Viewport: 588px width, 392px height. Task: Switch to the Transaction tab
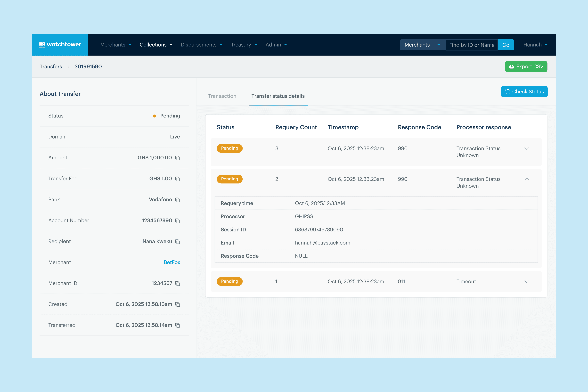click(222, 96)
